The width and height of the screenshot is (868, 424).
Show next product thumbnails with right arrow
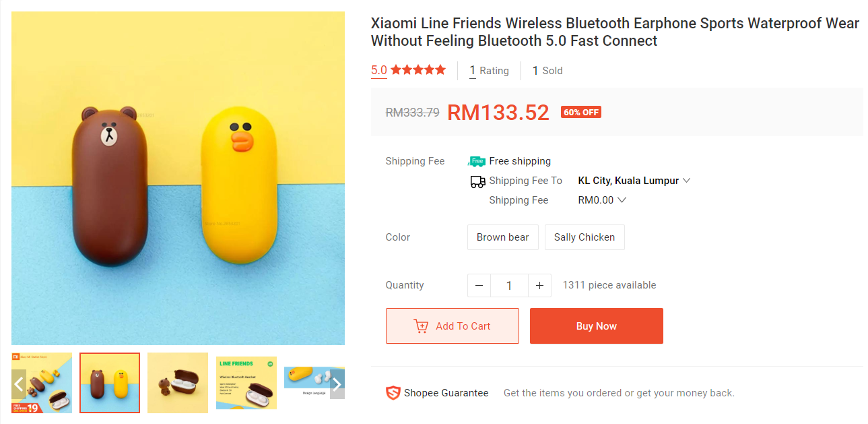pyautogui.click(x=337, y=384)
